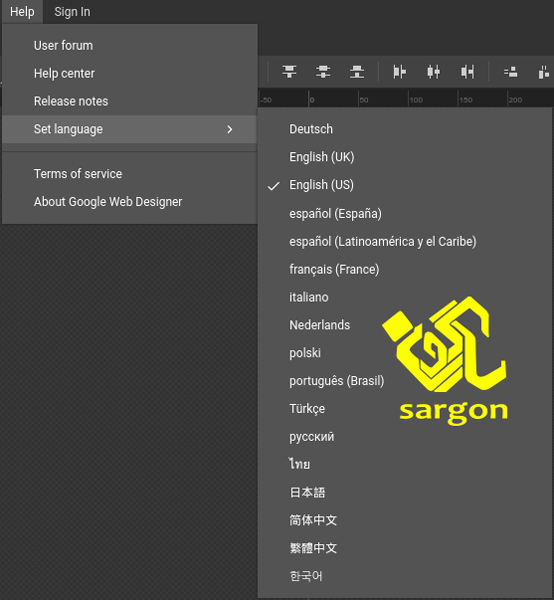Choose español (Latinoamérica y el Caribe)
This screenshot has height=600, width=554.
click(x=405, y=241)
